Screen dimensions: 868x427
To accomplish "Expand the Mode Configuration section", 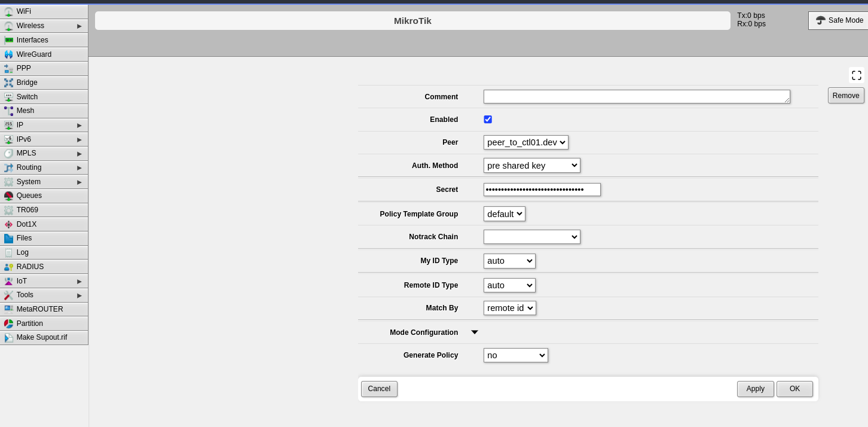I will [475, 333].
